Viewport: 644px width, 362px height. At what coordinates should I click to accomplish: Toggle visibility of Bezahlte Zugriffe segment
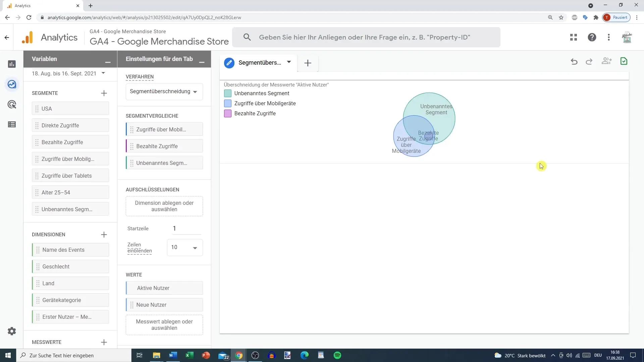click(x=227, y=113)
